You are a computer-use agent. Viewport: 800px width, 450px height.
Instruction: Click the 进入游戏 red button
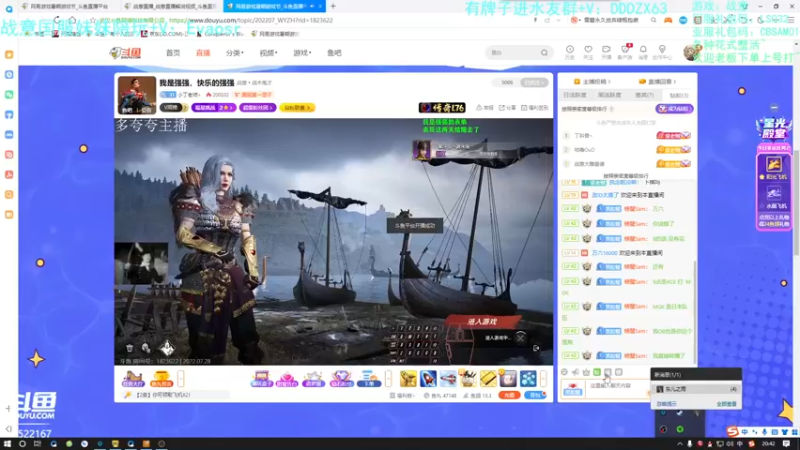tap(482, 321)
